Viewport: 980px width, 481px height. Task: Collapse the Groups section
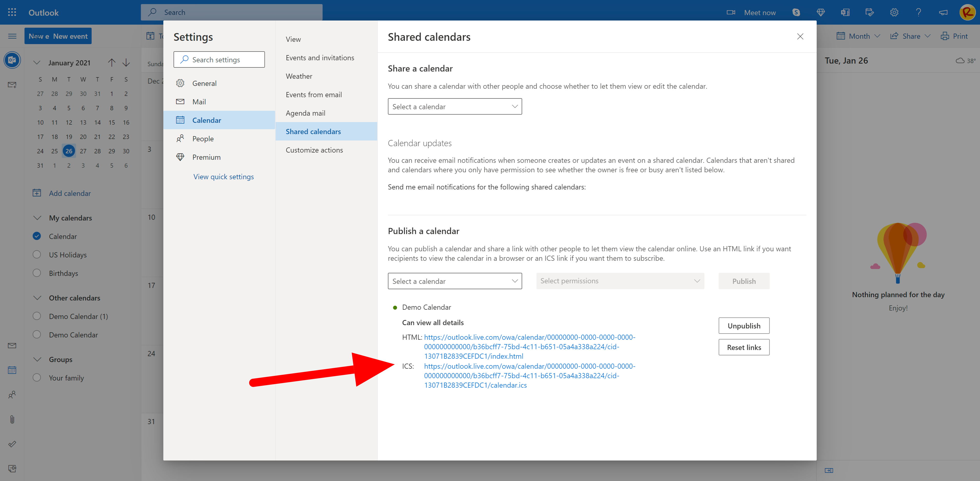pyautogui.click(x=37, y=359)
